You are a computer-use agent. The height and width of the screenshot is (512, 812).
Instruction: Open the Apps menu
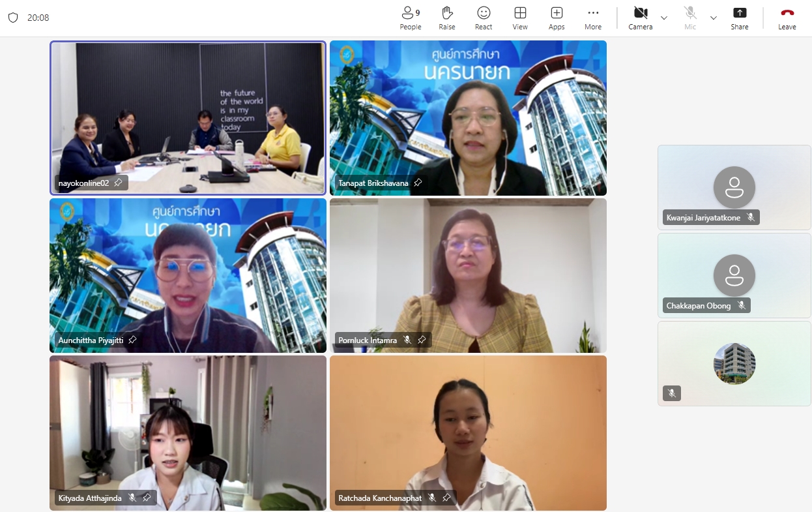[x=557, y=18]
